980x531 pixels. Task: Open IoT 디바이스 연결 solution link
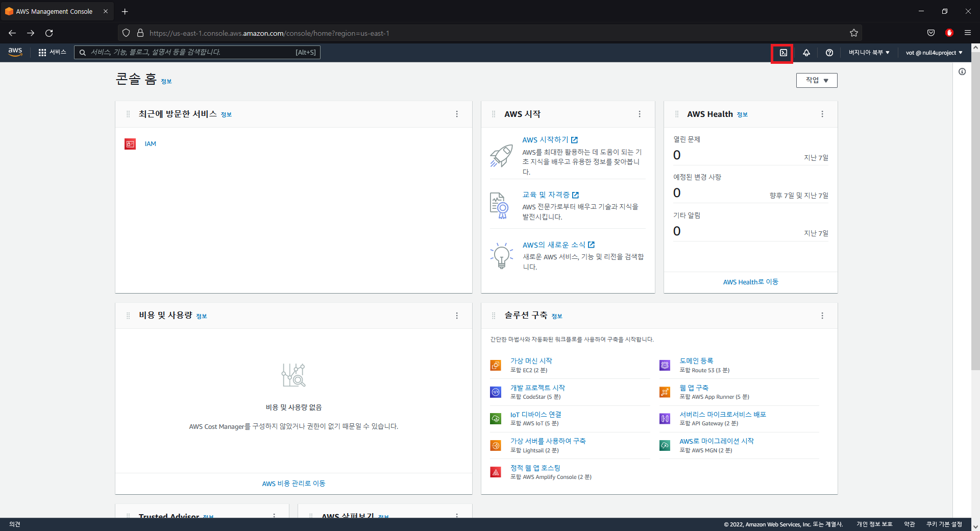point(535,415)
